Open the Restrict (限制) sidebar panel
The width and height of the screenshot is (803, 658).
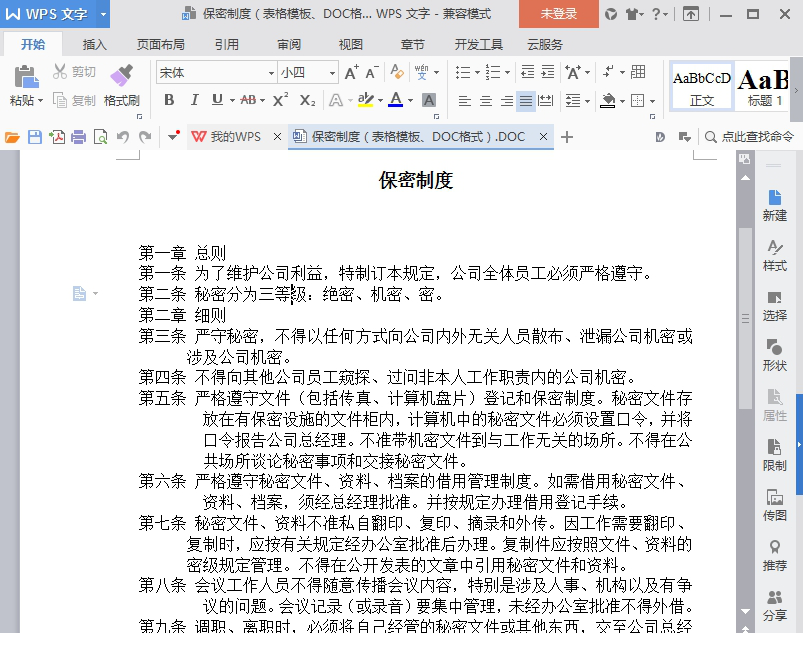(774, 455)
